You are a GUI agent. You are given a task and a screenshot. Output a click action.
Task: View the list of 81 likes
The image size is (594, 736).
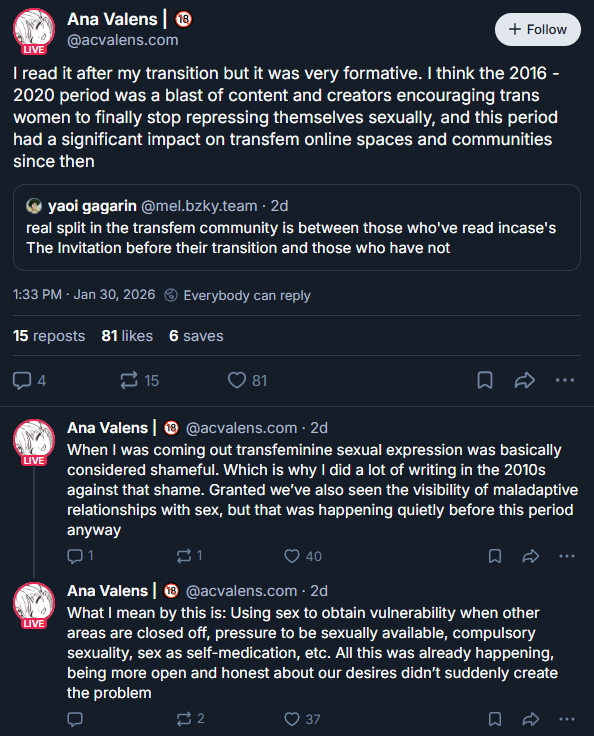[127, 336]
